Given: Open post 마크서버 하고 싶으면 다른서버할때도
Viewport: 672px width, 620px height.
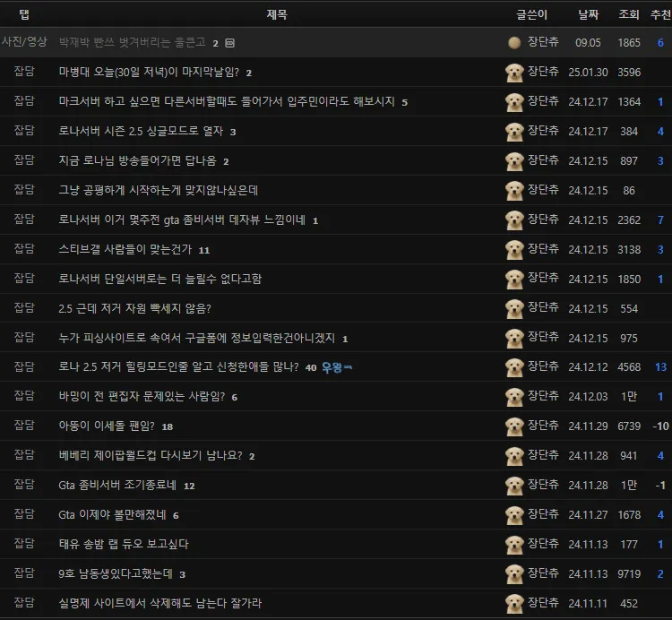Looking at the screenshot, I should [x=227, y=101].
